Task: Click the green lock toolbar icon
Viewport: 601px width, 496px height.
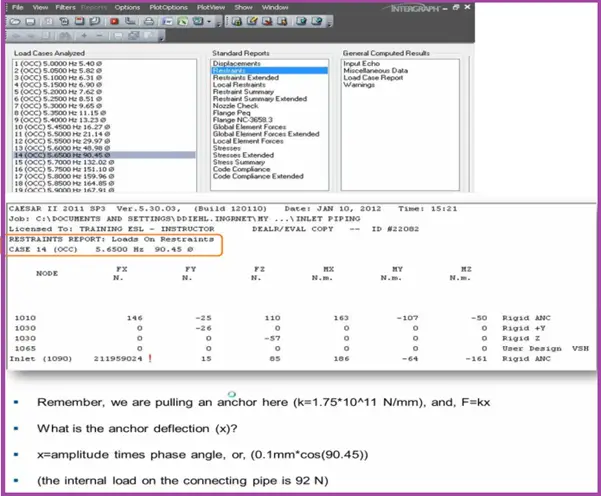Action: click(x=236, y=21)
